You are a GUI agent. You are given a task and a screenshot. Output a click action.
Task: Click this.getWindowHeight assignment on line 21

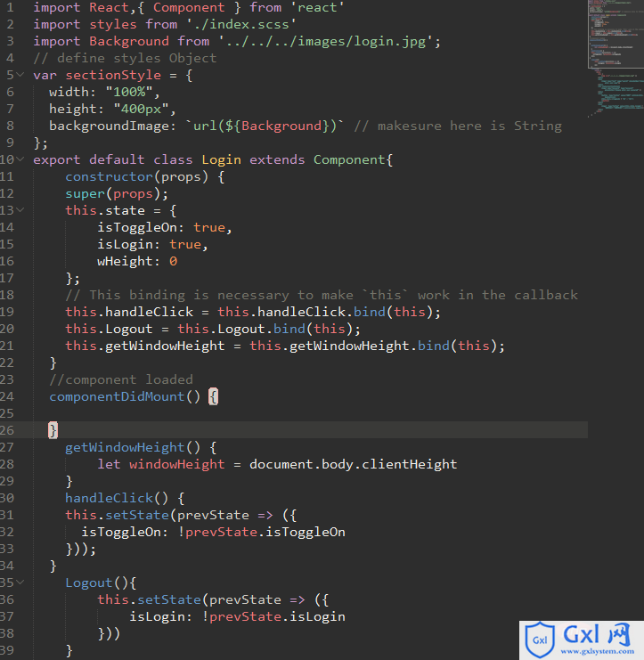tap(284, 346)
